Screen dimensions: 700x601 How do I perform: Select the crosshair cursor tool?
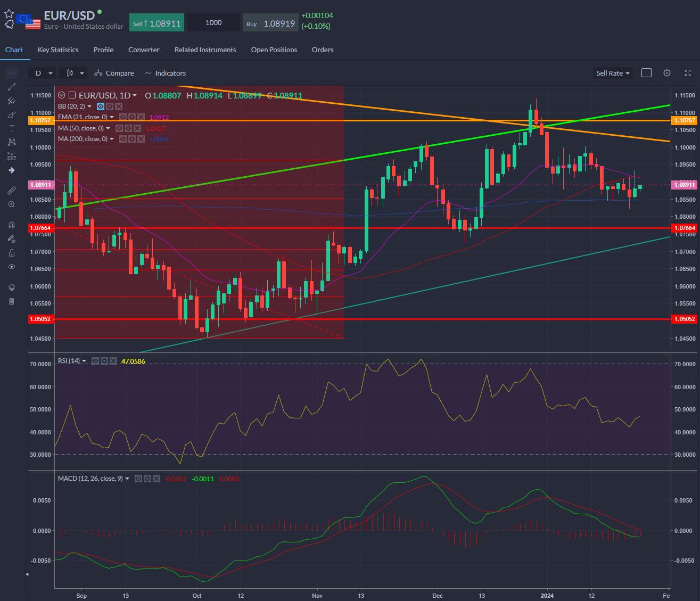pos(12,73)
